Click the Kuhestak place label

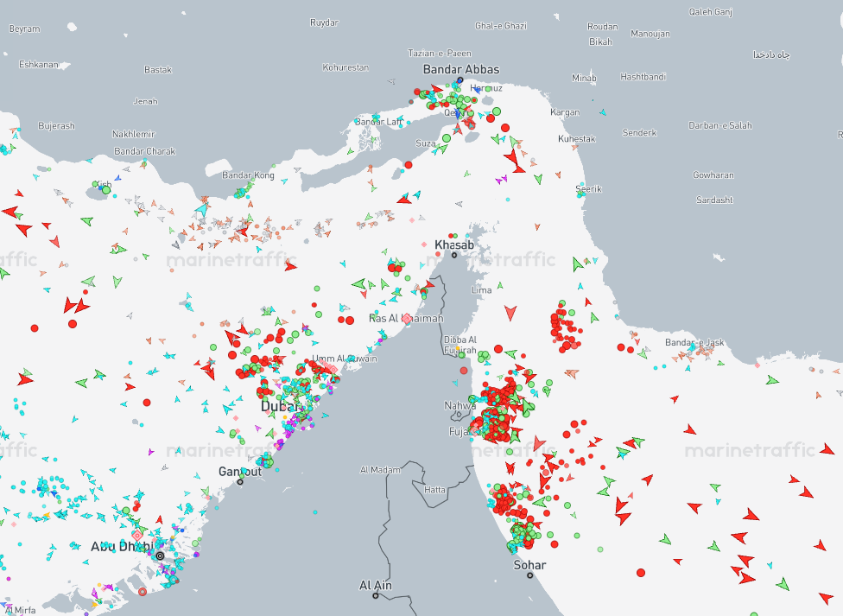577,139
